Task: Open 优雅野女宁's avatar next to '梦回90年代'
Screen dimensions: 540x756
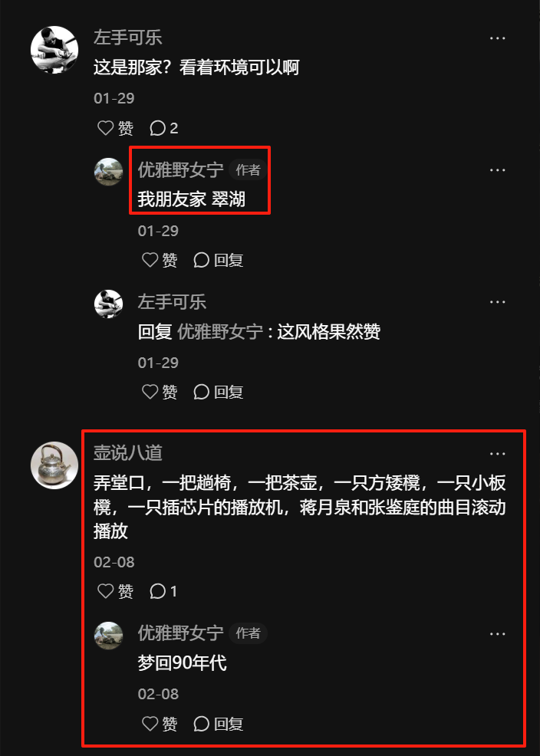Action: [108, 636]
